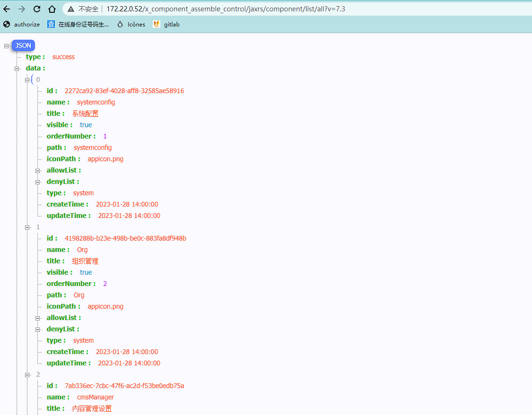The height and width of the screenshot is (415, 532).
Task: Click the not-secure warning triangle icon
Action: click(x=71, y=9)
